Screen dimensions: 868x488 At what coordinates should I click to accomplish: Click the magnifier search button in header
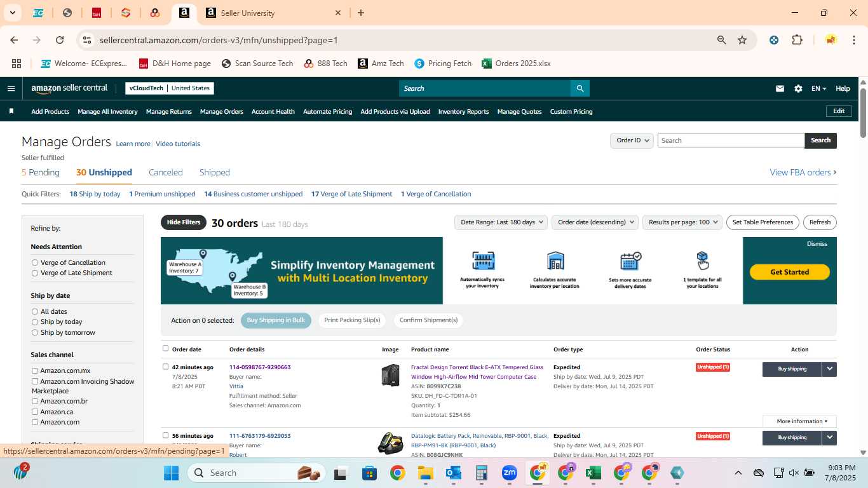pyautogui.click(x=580, y=88)
